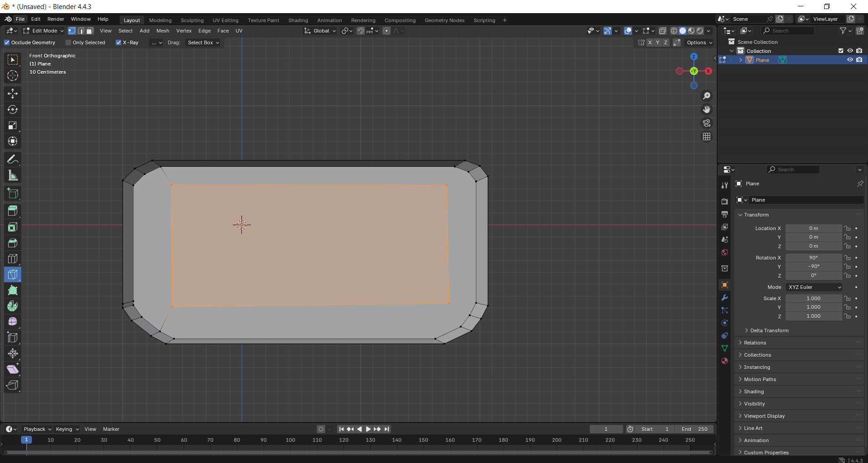Switch to the Sculpting workspace tab

point(192,20)
